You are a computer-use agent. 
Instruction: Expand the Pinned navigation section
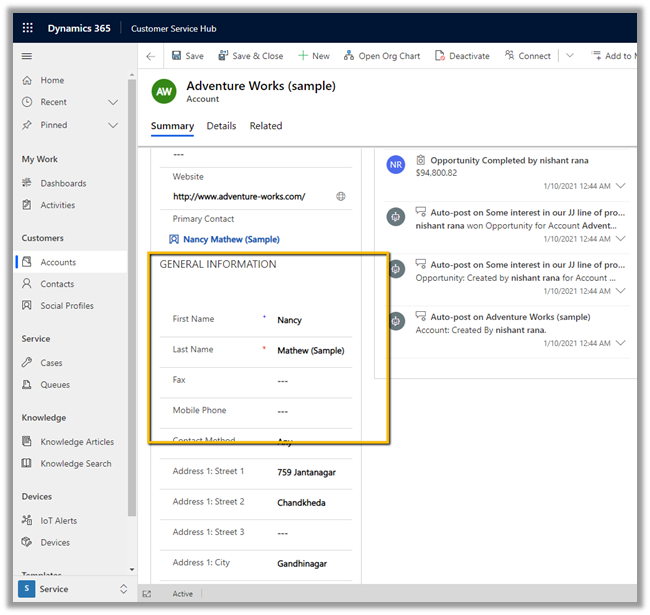tap(112, 125)
